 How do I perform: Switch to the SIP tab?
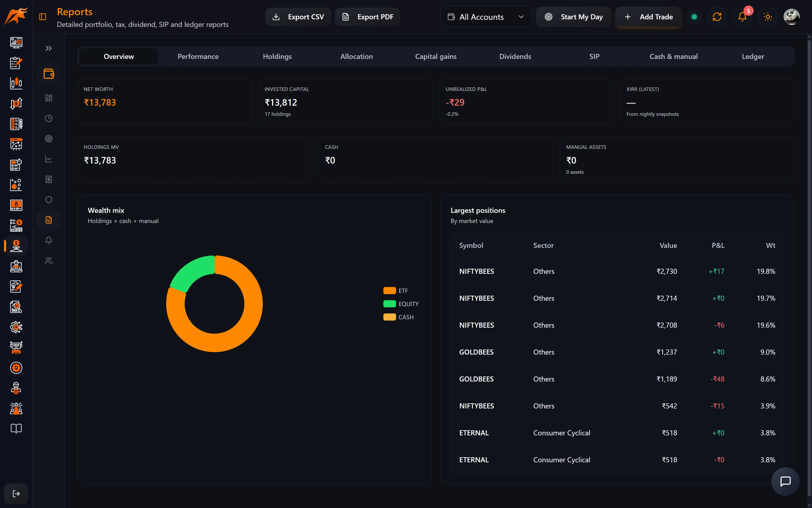[594, 56]
